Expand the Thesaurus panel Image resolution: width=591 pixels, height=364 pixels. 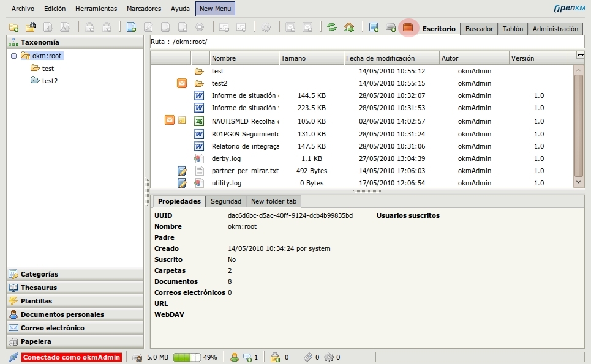point(75,288)
